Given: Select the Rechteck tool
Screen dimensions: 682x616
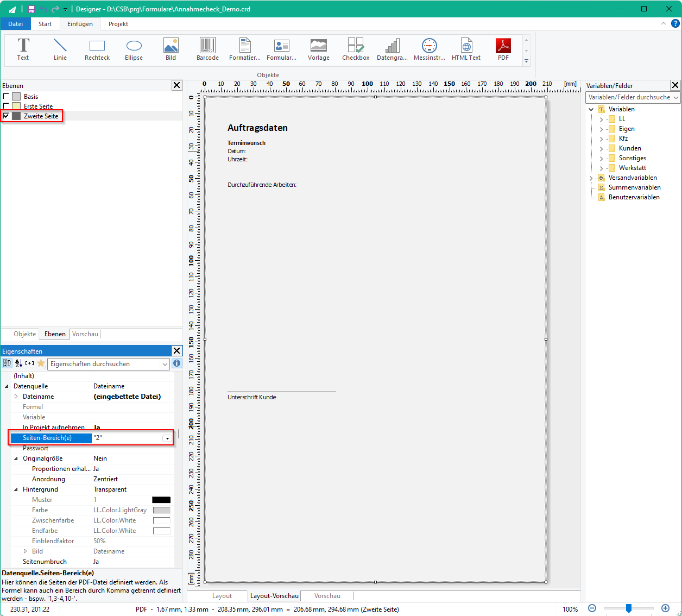Looking at the screenshot, I should pos(97,49).
